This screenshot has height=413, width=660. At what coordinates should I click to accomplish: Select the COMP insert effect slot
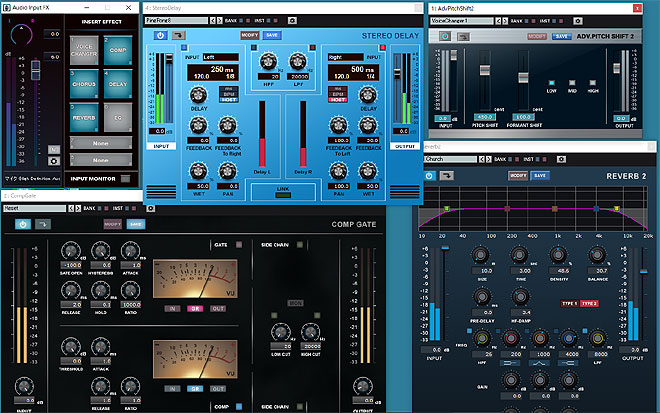pos(118,50)
